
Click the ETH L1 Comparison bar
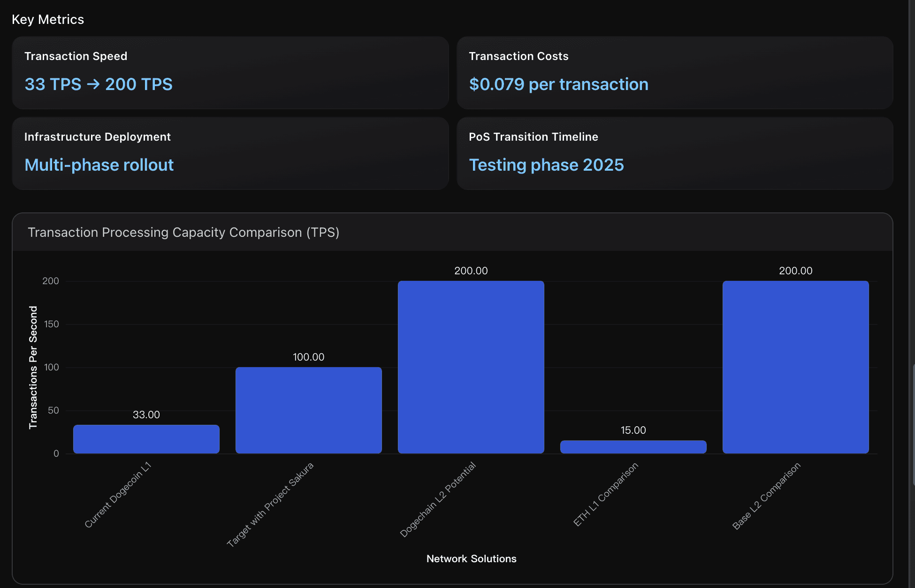coord(633,447)
